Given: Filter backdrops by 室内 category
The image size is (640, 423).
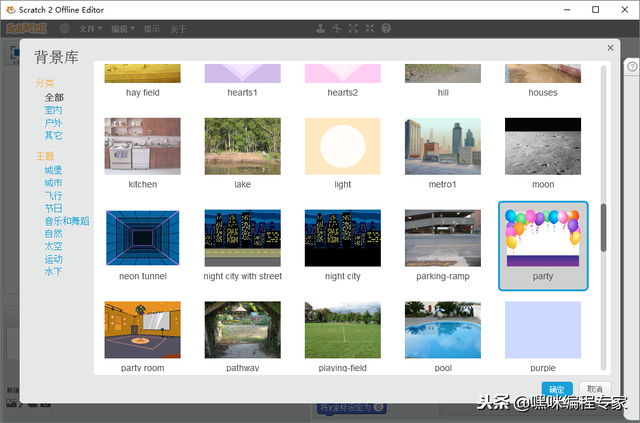Looking at the screenshot, I should (x=53, y=110).
